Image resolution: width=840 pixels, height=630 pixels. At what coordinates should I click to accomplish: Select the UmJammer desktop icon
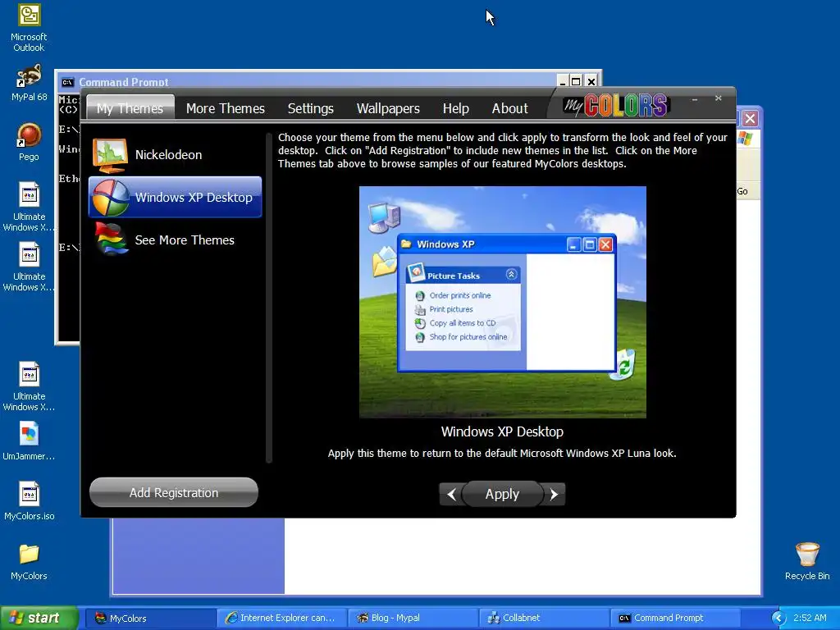coord(29,441)
